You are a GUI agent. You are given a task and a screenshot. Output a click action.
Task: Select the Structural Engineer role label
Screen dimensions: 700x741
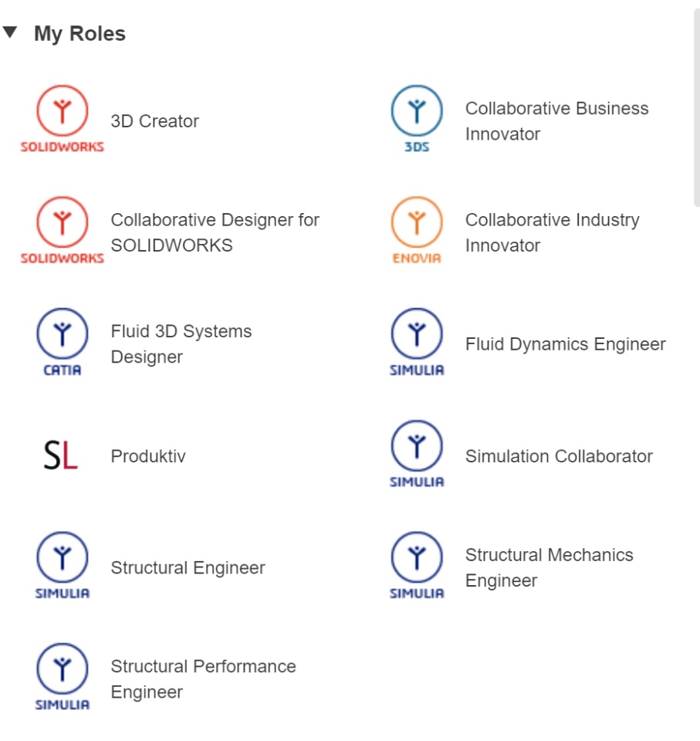(x=188, y=568)
